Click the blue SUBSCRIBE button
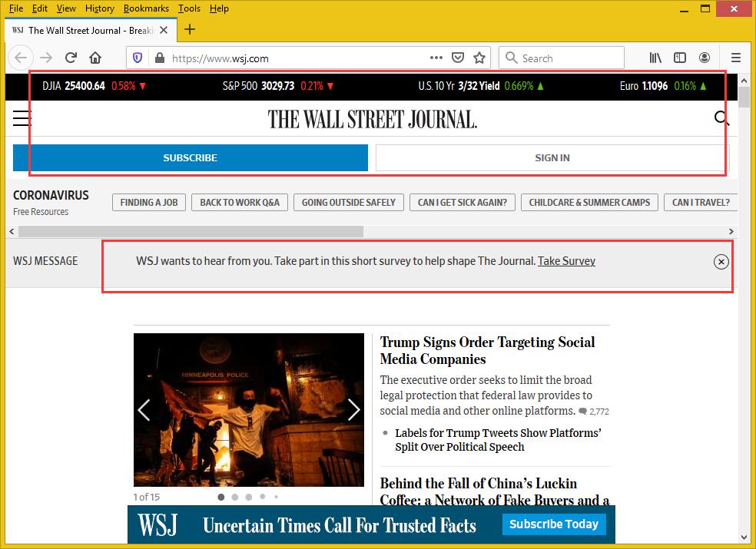The height and width of the screenshot is (549, 756). tap(190, 157)
